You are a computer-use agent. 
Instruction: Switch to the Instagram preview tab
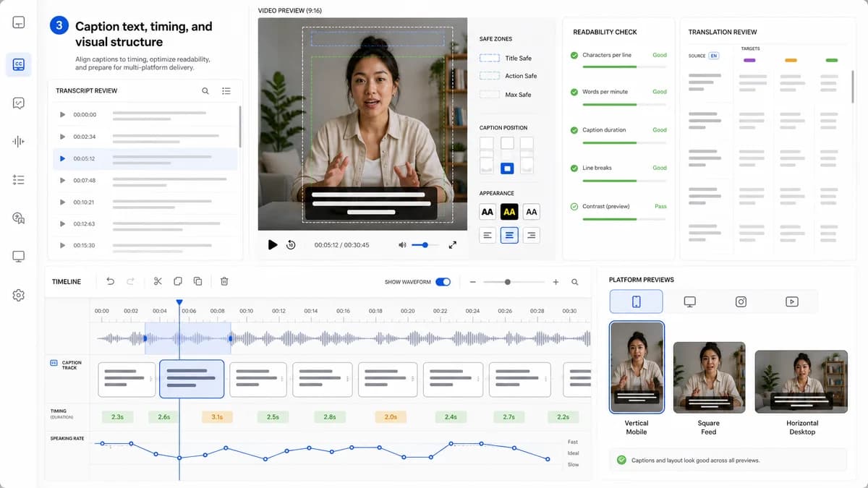[741, 301]
